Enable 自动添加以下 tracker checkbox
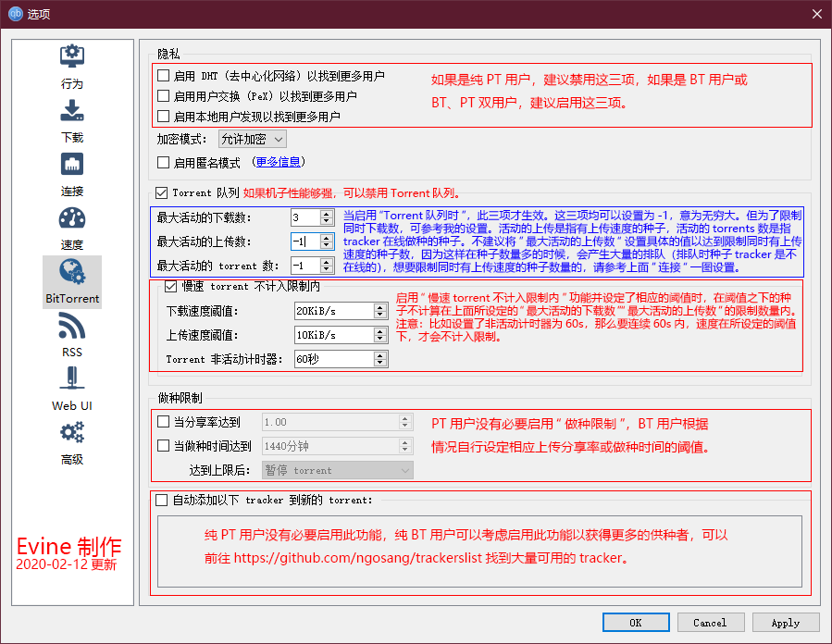Screen dimensions: 832x644 coord(161,500)
